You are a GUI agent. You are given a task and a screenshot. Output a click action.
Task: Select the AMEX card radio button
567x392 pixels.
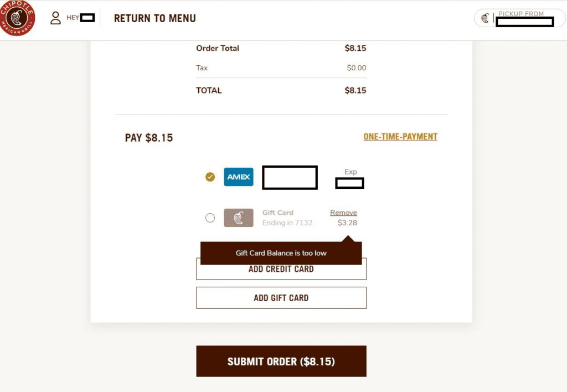tap(210, 177)
